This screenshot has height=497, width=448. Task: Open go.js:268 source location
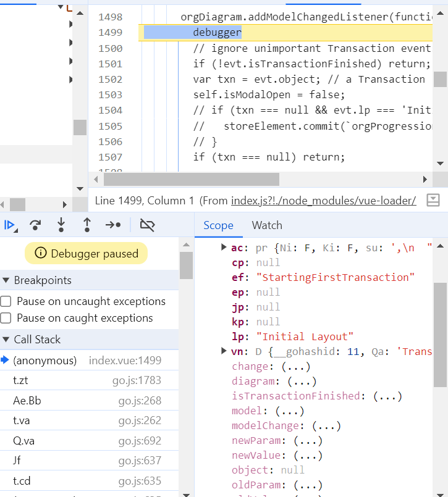click(140, 401)
